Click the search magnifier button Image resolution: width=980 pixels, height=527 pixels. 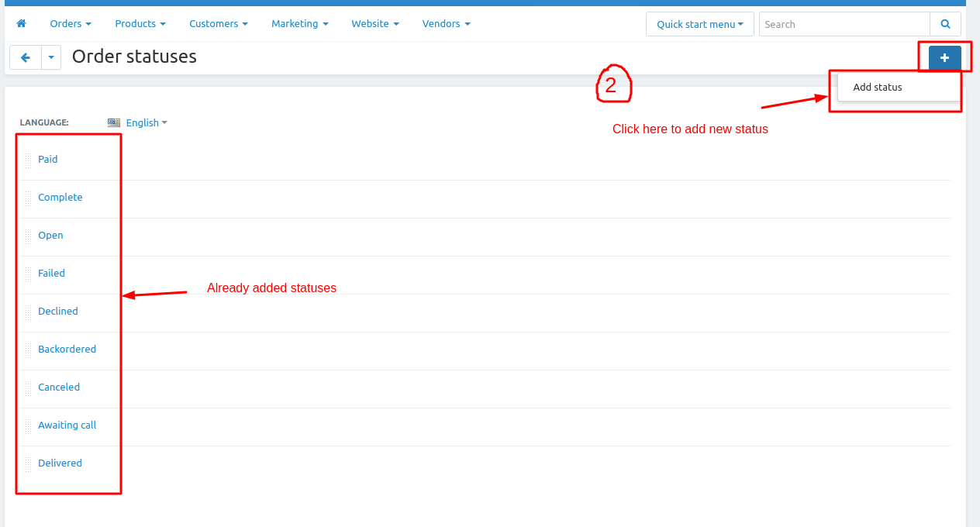click(945, 24)
